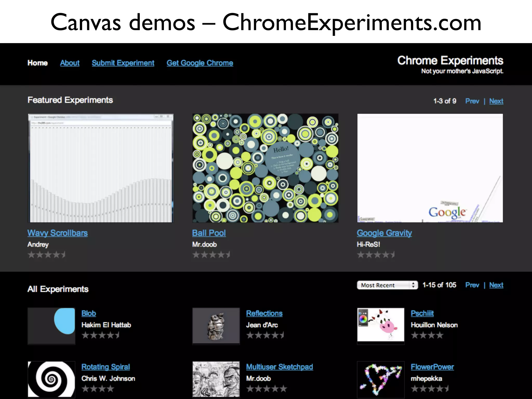Open the Submit Experiment page
The height and width of the screenshot is (399, 532).
coord(123,63)
